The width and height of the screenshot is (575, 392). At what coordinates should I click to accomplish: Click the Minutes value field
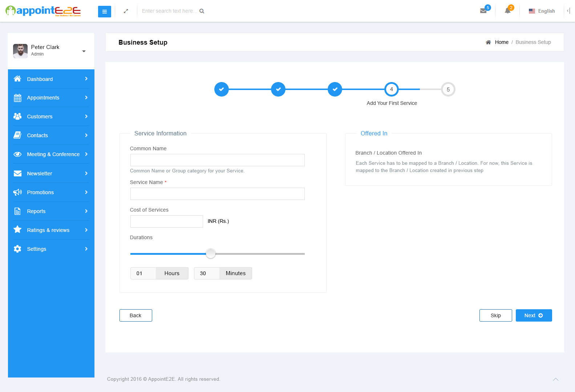click(x=207, y=273)
